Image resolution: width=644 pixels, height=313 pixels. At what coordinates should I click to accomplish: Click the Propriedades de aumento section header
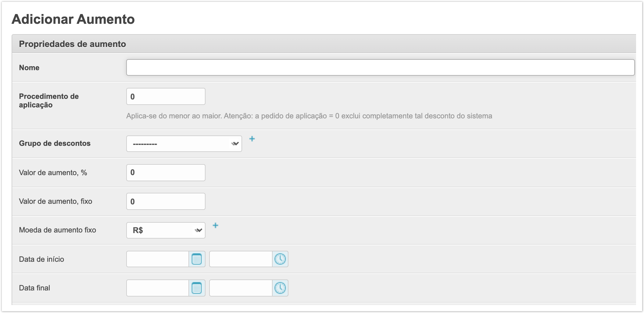tap(72, 44)
